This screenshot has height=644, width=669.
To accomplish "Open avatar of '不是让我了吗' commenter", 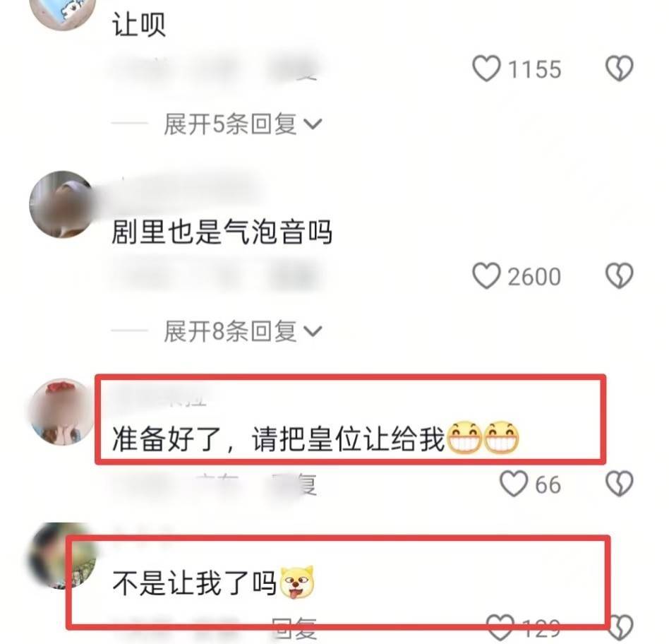I will click(62, 556).
